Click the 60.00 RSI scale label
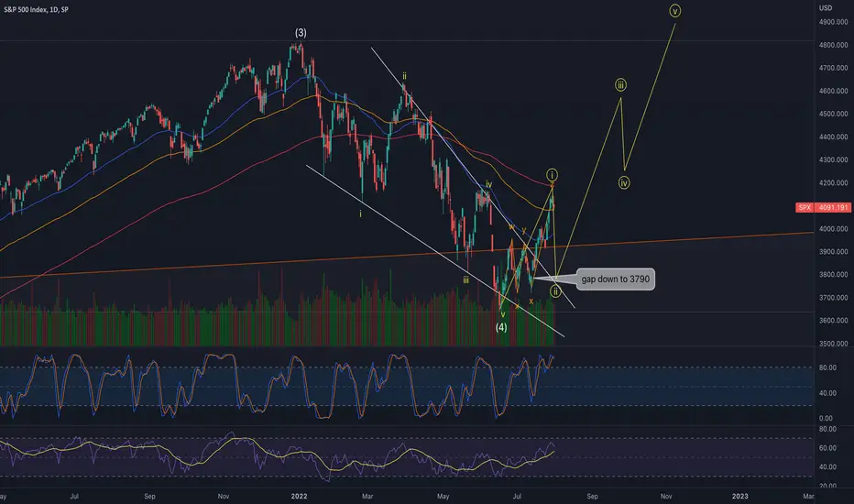The height and width of the screenshot is (504, 854). (x=827, y=448)
